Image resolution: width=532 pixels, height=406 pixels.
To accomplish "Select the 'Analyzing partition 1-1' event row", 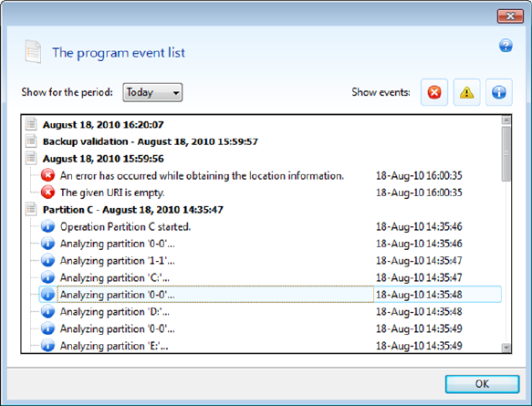I will 270,261.
